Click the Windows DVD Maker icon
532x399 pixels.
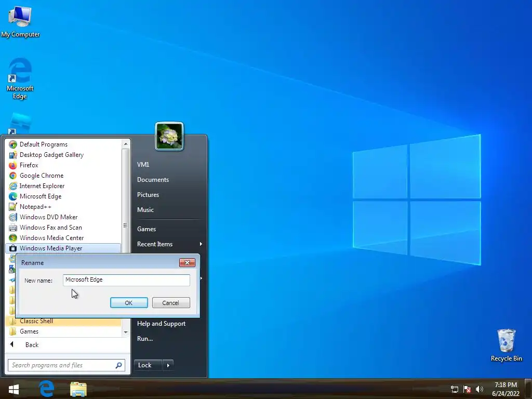click(x=13, y=217)
